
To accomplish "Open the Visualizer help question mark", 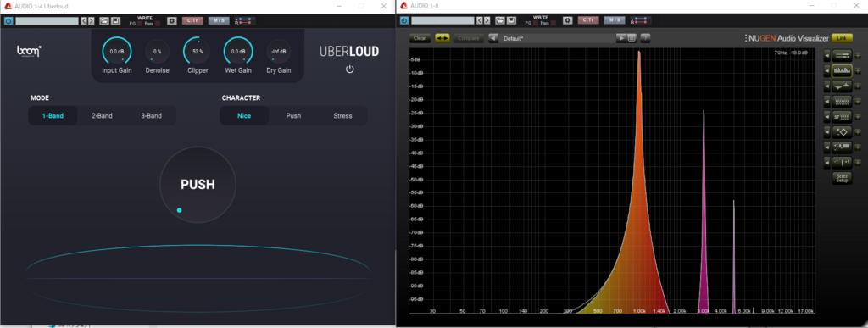I will tap(645, 38).
